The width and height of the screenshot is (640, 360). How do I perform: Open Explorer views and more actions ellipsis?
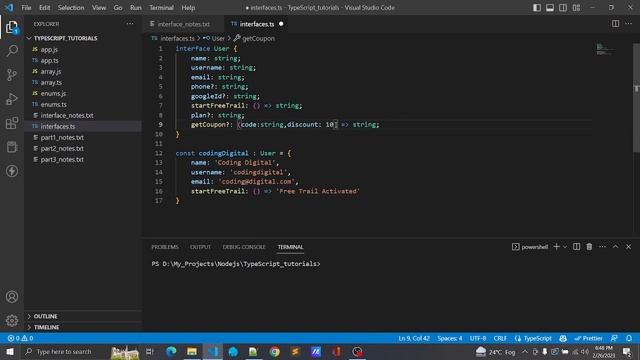[130, 24]
